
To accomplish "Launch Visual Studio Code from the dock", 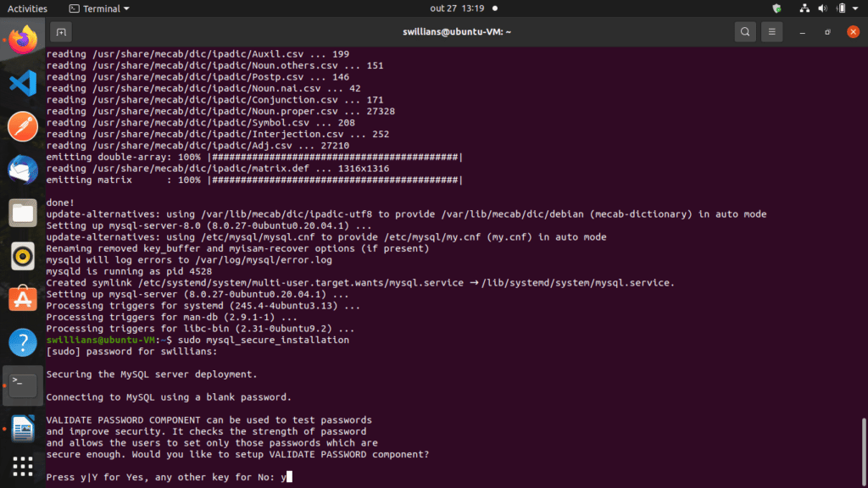I will tap(23, 83).
